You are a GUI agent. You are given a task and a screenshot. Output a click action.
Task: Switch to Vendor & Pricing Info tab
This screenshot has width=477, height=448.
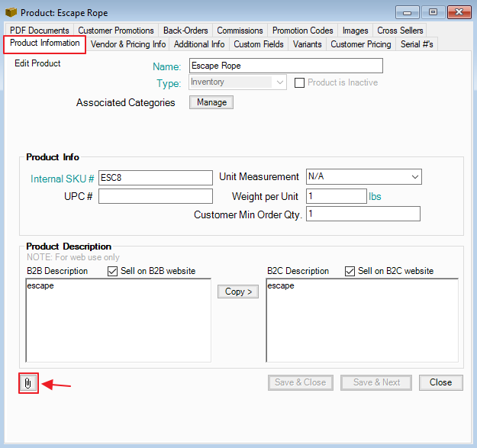127,44
